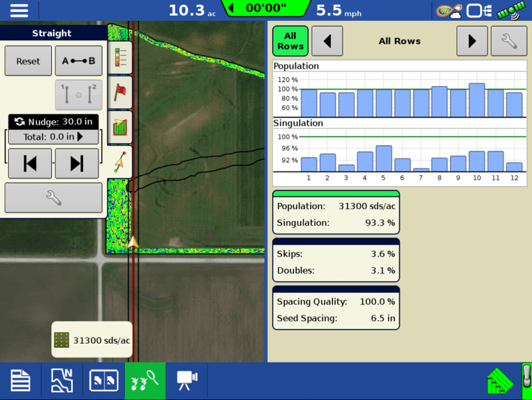
Task: Open the device connections icon
Action: pos(479,10)
